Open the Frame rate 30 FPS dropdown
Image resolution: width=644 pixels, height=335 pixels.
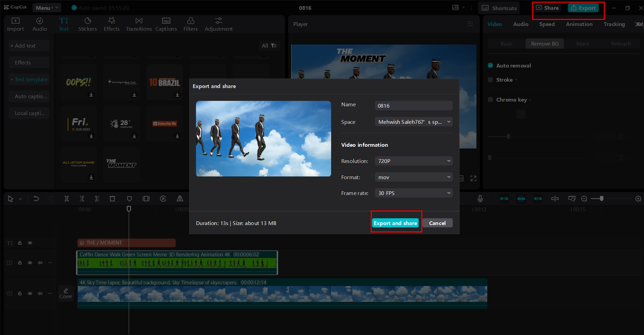click(414, 193)
